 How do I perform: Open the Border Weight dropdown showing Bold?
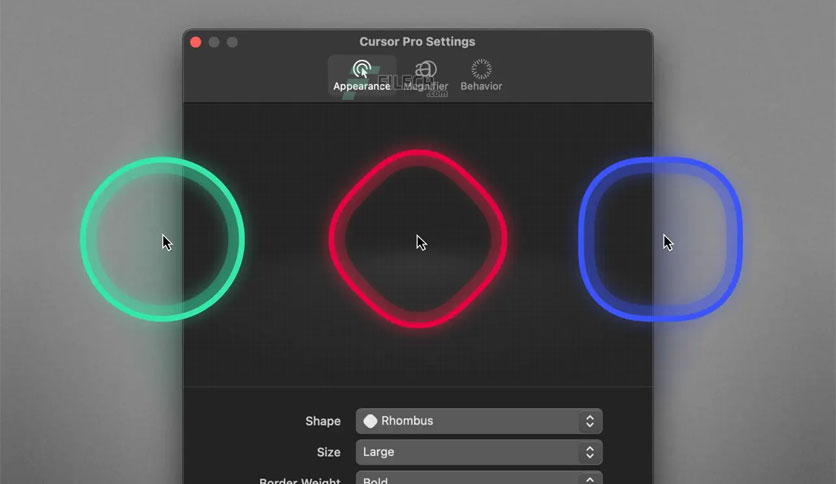[479, 478]
